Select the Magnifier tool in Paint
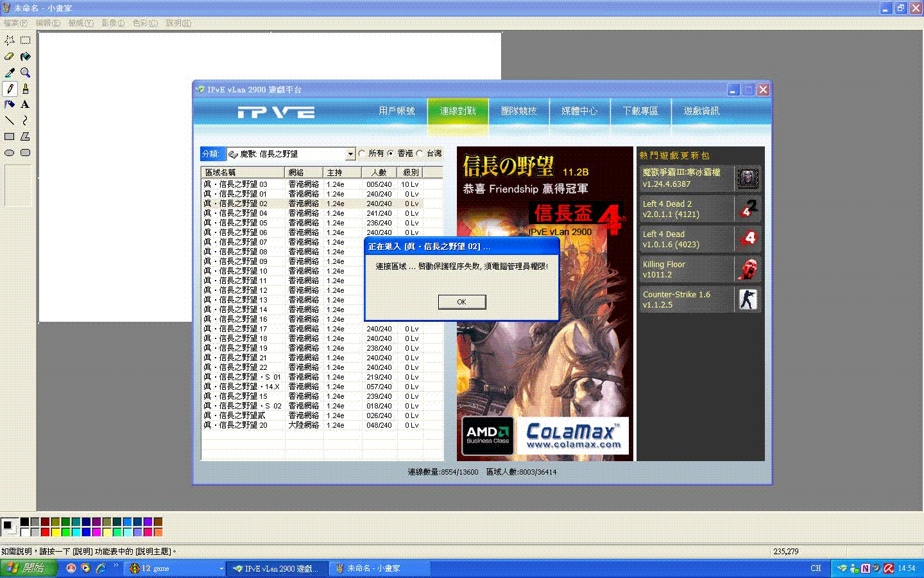This screenshot has width=924, height=578. (x=26, y=73)
